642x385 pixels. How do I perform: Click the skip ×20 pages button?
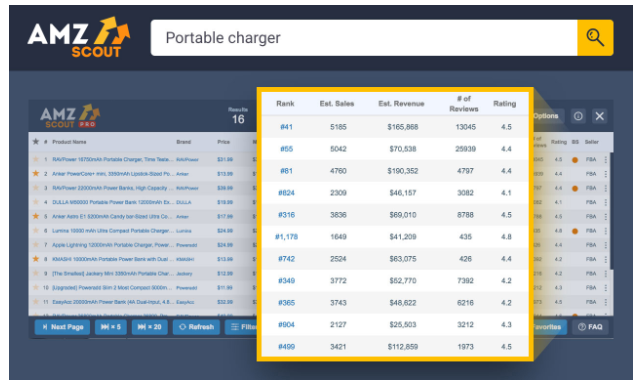click(x=149, y=327)
